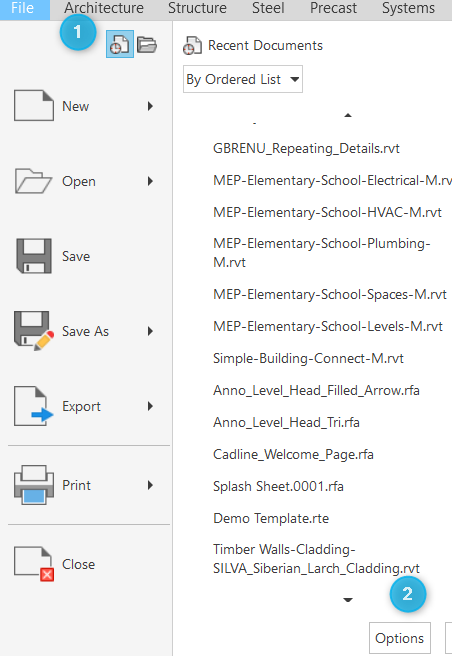Select the Recent Documents icon button

120,44
